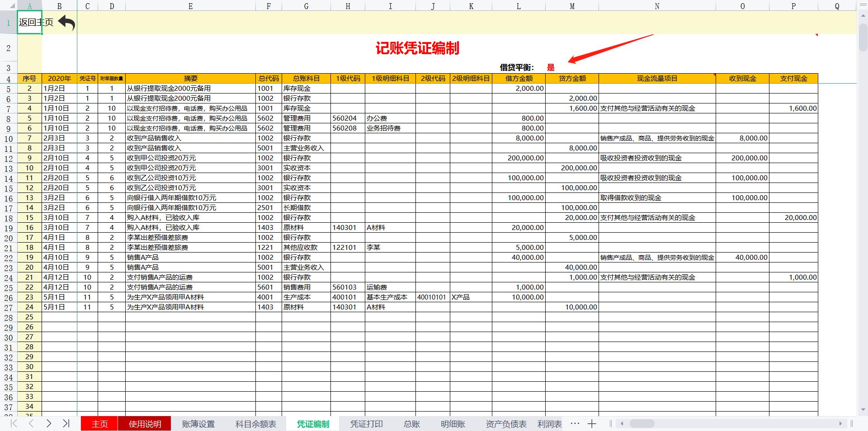Image resolution: width=868 pixels, height=431 pixels.
Task: Click the 返回主页 back arrow icon
Action: click(66, 23)
